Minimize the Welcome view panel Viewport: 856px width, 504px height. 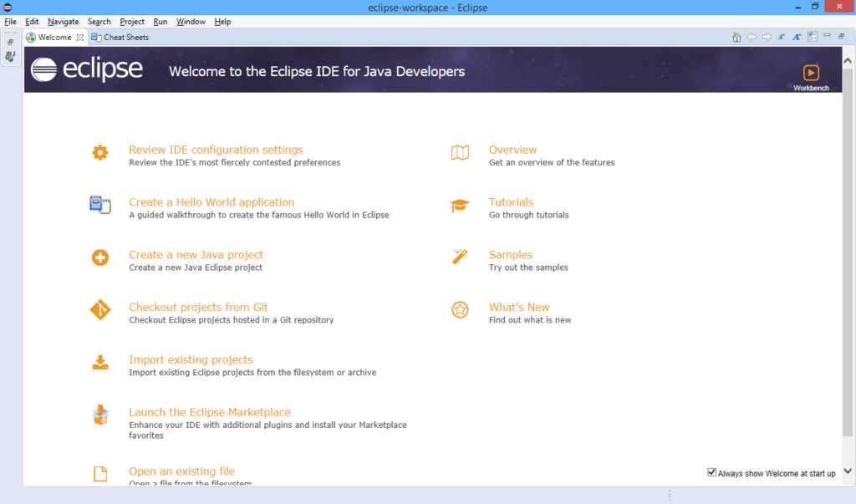tap(827, 35)
